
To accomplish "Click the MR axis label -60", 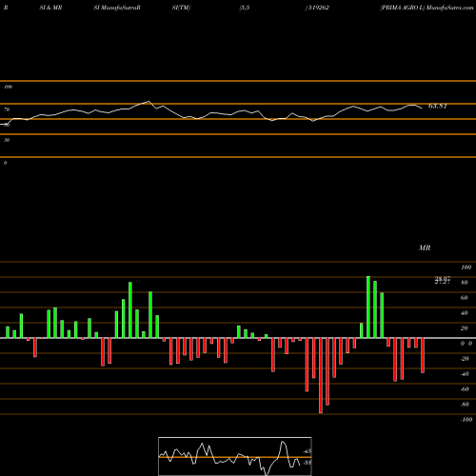I will click(x=465, y=389).
